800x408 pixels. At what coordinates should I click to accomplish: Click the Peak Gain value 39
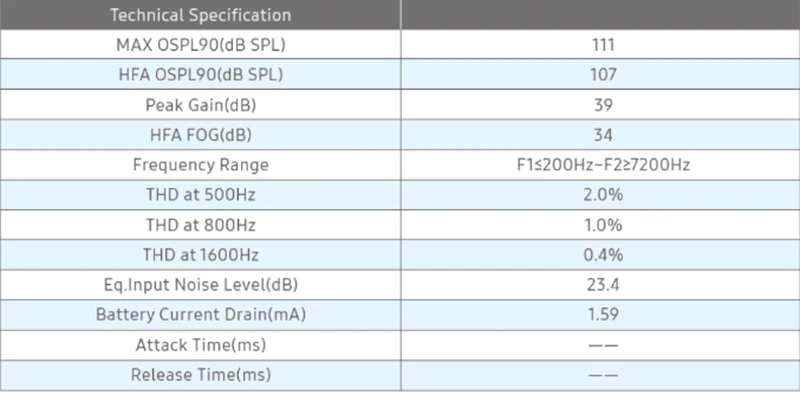(602, 105)
